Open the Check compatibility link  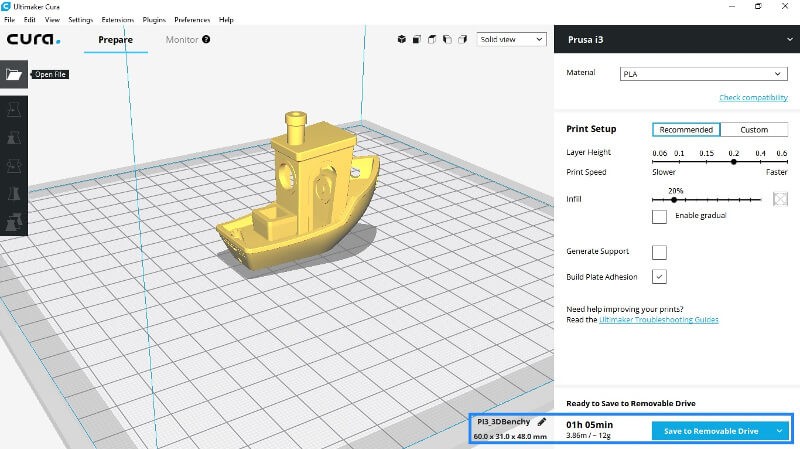(x=753, y=98)
